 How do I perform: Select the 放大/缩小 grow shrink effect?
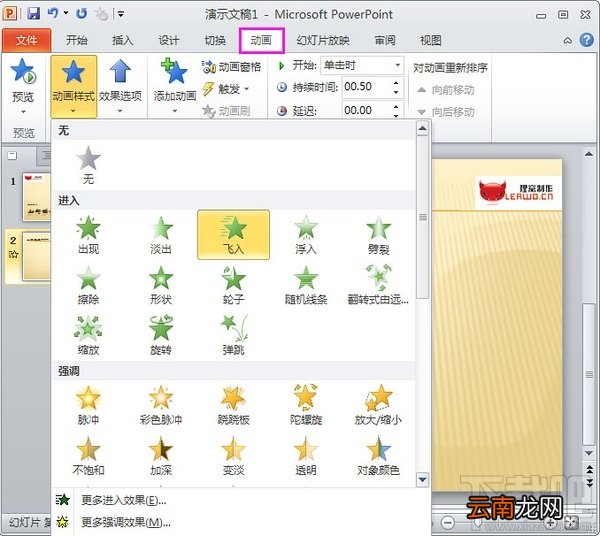[378, 406]
